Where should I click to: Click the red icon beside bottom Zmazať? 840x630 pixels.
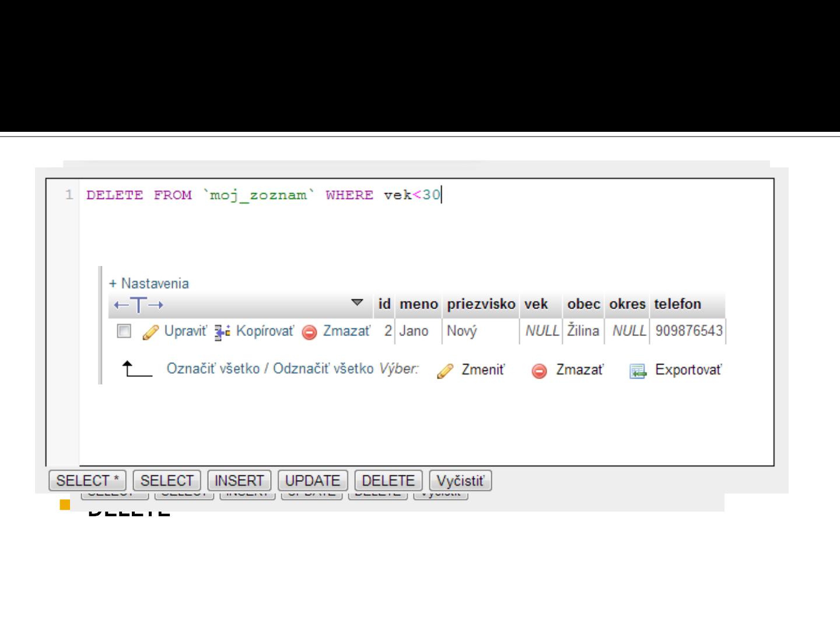[x=540, y=371]
